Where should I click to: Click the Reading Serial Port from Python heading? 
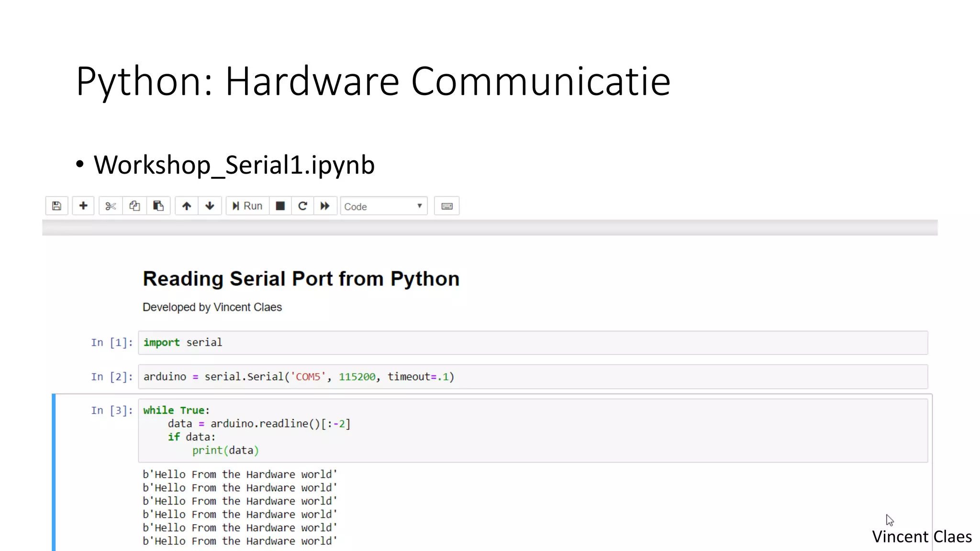click(301, 279)
